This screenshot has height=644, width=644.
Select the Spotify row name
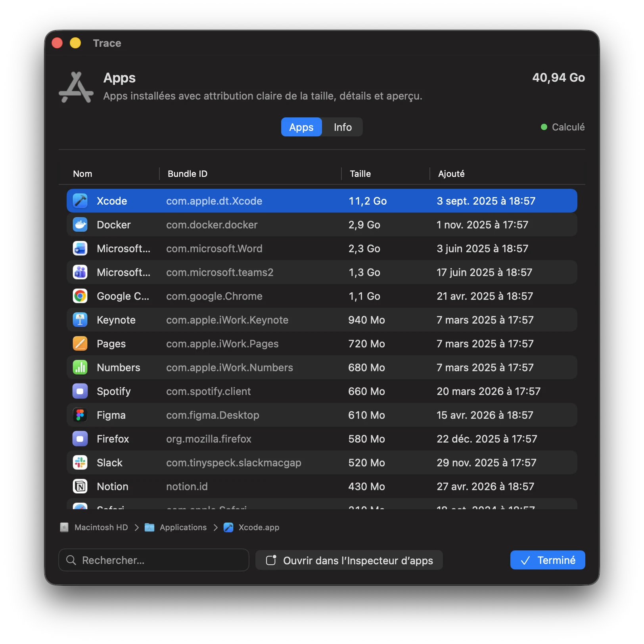(x=114, y=391)
